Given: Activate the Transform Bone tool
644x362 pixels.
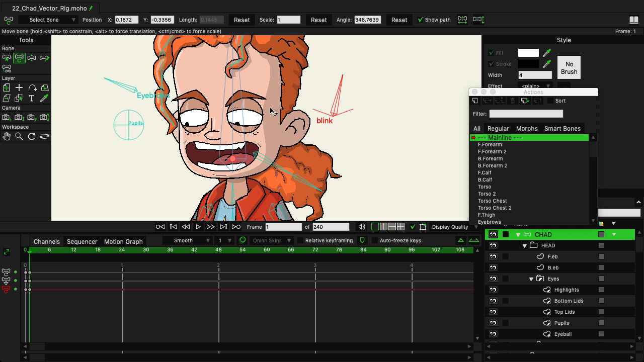Looking at the screenshot, I should click(19, 58).
